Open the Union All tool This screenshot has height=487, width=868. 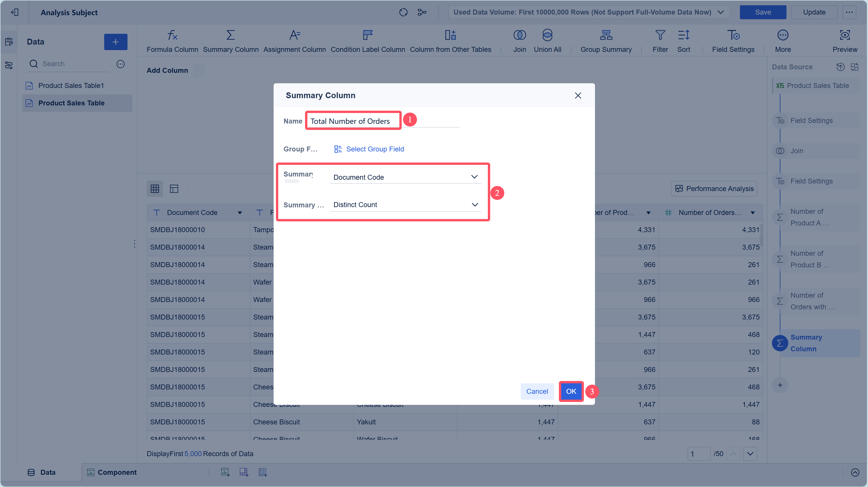(547, 36)
